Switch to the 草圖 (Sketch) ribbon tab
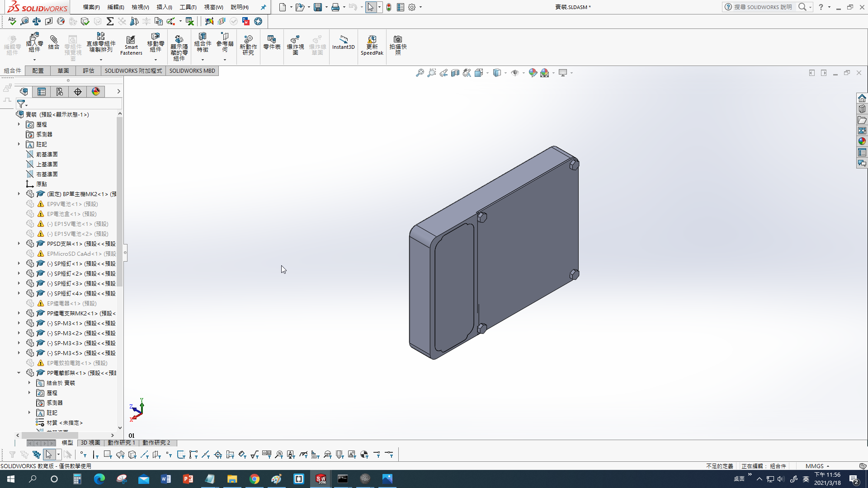 [x=63, y=71]
